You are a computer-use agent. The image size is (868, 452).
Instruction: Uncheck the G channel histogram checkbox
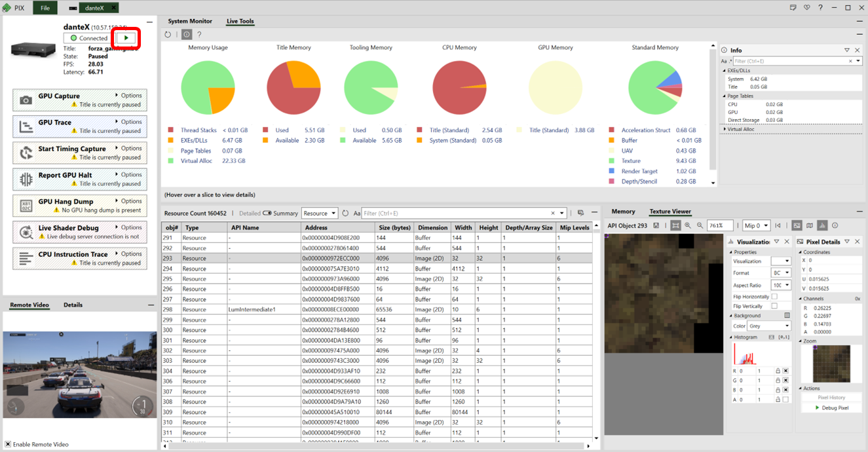(x=785, y=380)
